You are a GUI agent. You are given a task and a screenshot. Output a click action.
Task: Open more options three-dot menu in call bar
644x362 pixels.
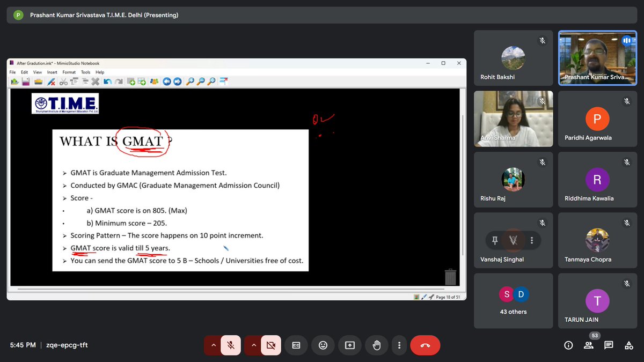(x=399, y=345)
